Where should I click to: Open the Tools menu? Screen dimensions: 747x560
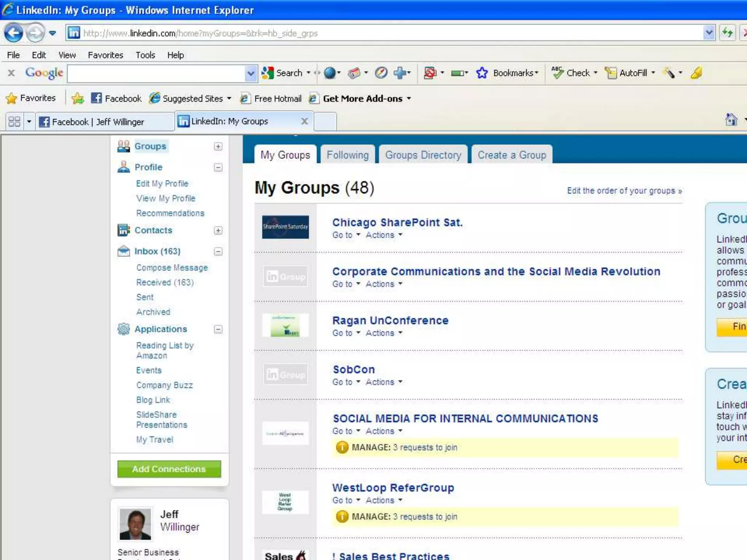click(x=145, y=55)
